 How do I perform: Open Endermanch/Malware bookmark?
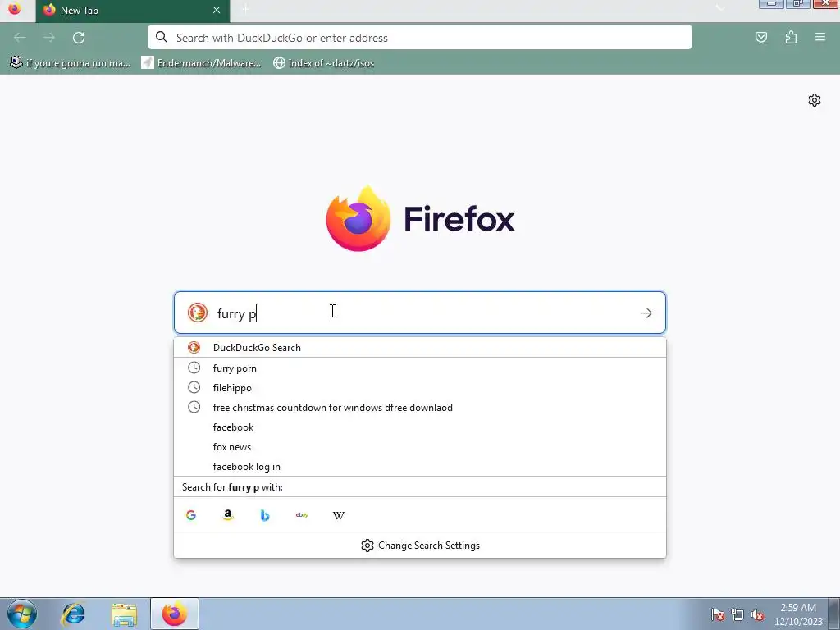pos(201,62)
